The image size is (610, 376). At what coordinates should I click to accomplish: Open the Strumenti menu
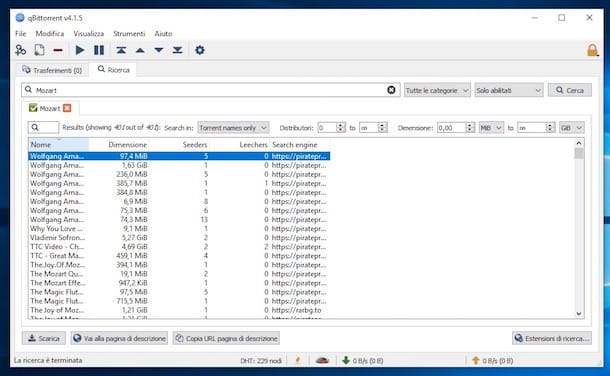[129, 33]
